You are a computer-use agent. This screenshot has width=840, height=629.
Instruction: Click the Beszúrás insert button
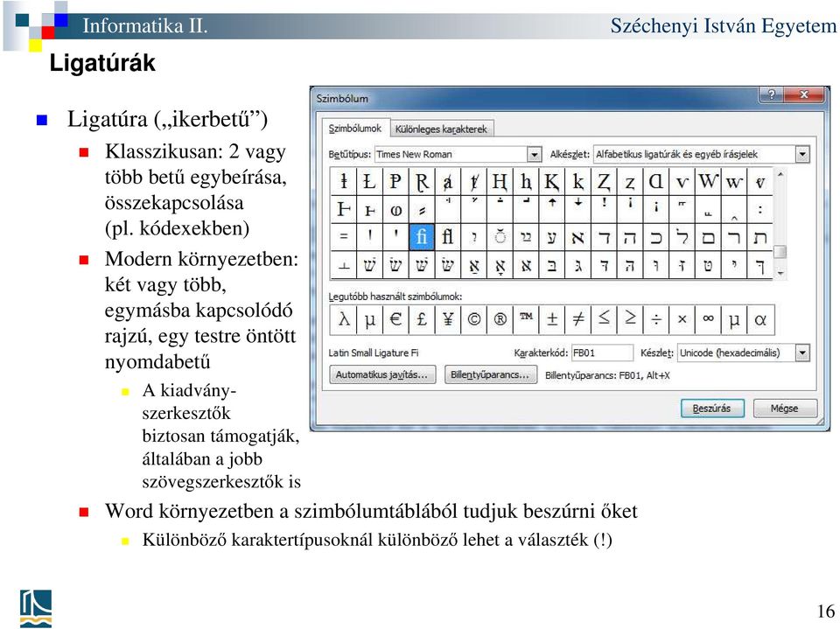[x=712, y=409]
